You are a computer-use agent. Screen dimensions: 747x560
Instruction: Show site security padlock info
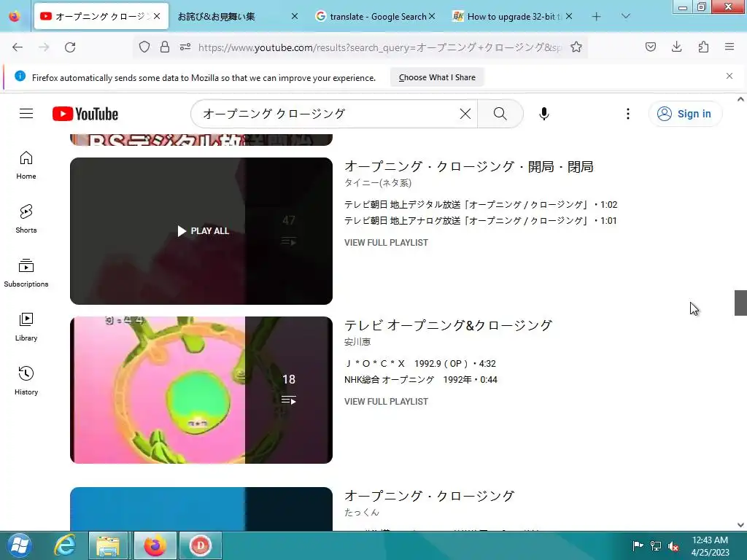coord(165,47)
